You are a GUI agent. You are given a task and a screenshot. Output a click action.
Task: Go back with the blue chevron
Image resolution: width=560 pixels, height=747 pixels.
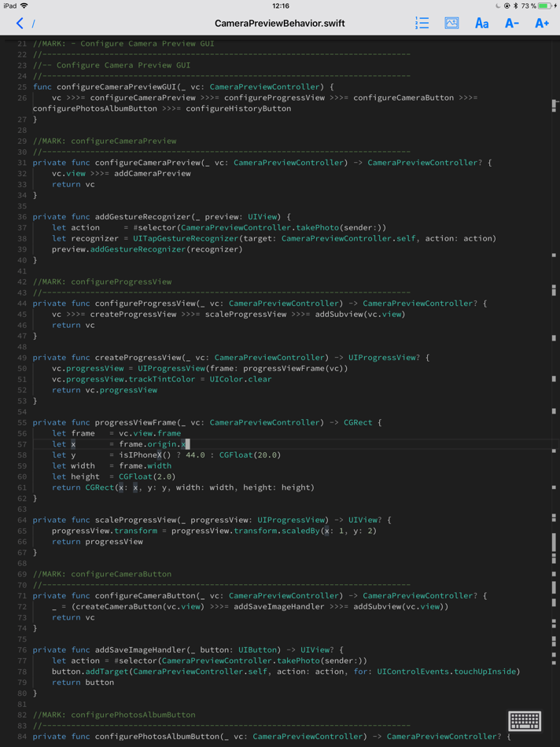20,24
